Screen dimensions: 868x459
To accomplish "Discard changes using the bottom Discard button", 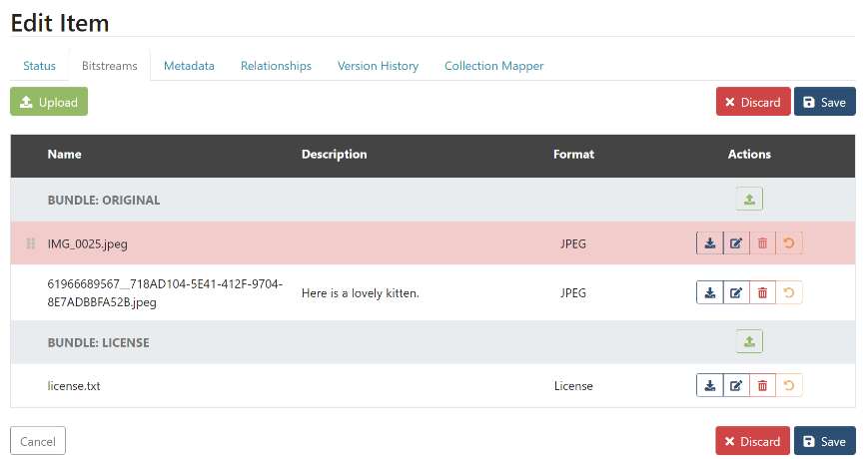I will tap(752, 441).
